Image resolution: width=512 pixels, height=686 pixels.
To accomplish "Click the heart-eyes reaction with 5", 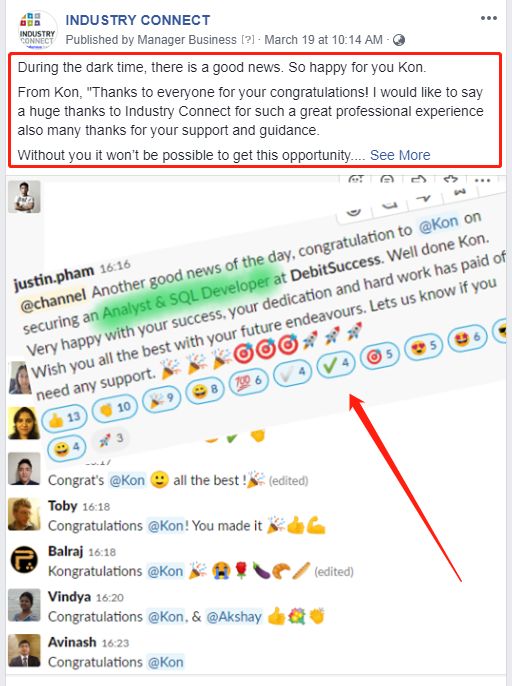I will click(424, 346).
